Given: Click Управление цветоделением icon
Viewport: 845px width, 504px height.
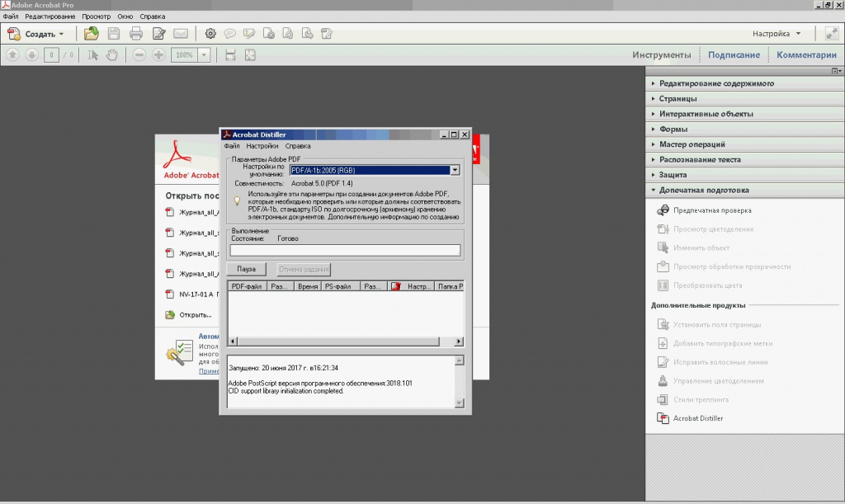Looking at the screenshot, I should pos(663,381).
